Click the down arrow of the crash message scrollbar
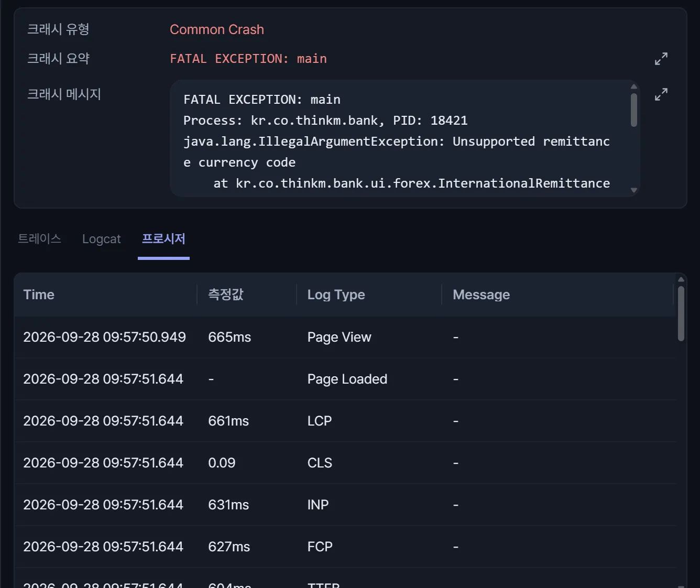 click(x=634, y=190)
